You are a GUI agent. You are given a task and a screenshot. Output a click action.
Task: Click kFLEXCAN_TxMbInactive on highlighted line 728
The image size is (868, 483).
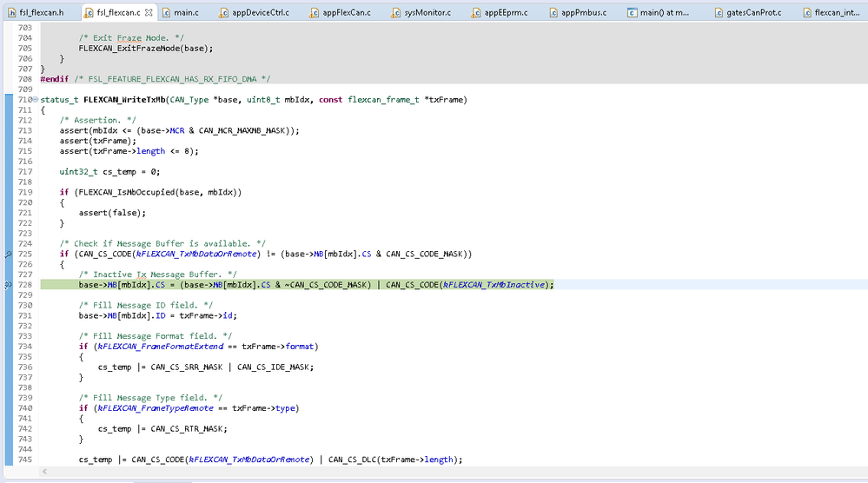pos(494,284)
